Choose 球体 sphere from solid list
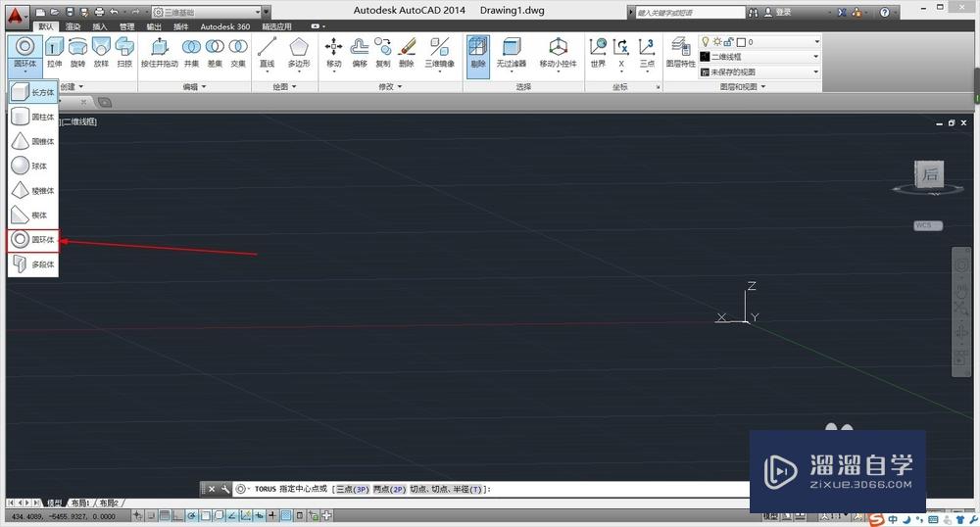Screen dimensions: 980x527 [x=33, y=167]
